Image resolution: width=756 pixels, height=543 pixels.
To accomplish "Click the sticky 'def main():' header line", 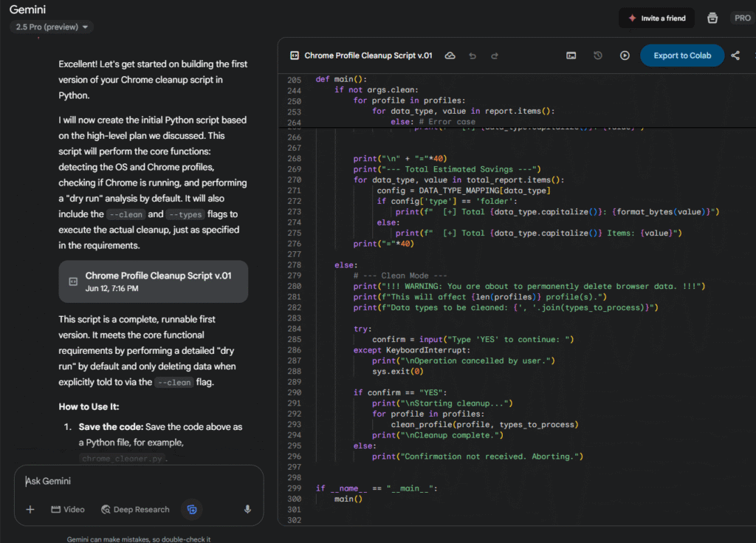I will (341, 79).
